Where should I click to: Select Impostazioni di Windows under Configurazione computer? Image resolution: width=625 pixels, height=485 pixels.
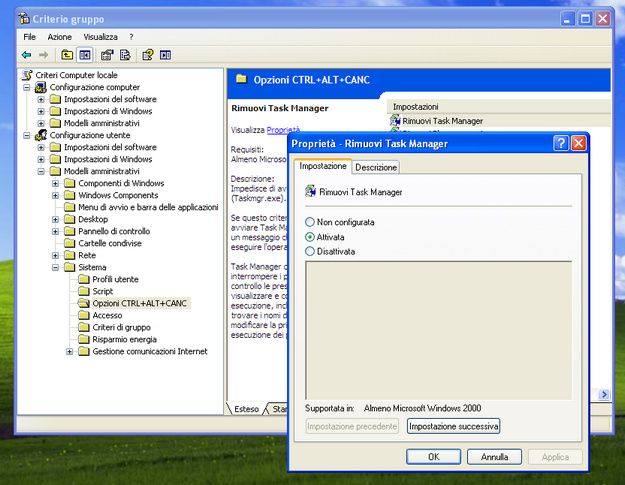point(108,111)
